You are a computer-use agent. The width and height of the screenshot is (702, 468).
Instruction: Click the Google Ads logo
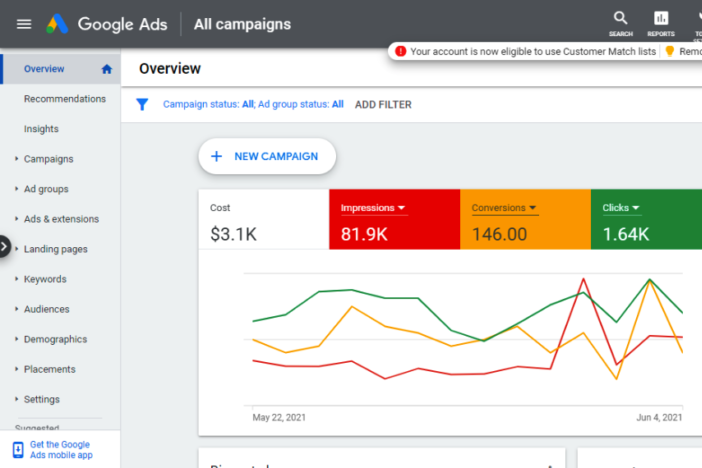(56, 24)
